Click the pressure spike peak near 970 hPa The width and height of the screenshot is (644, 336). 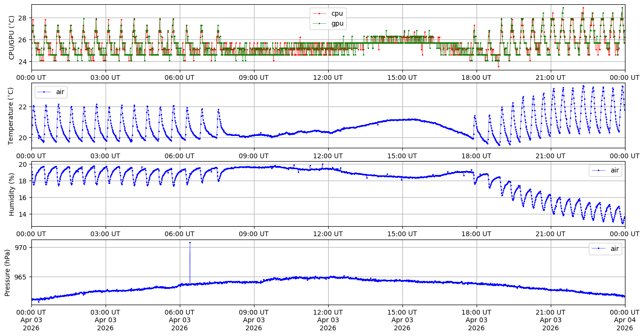click(190, 242)
